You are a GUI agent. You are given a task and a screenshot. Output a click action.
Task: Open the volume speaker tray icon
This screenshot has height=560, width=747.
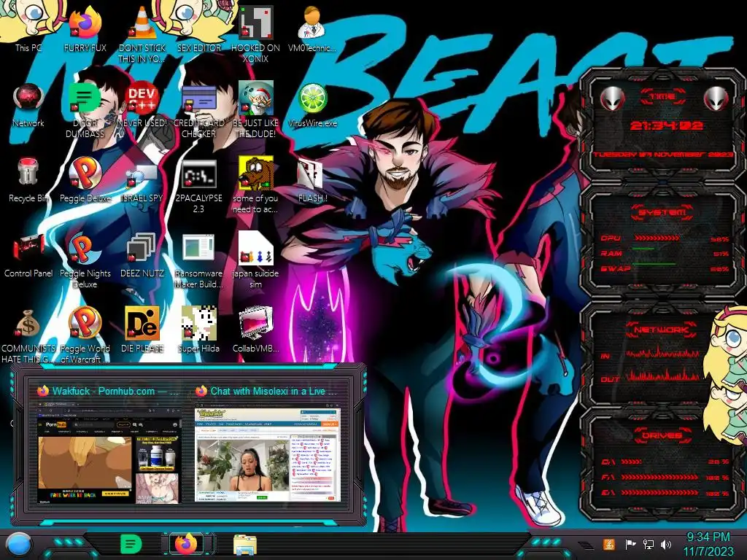[666, 544]
